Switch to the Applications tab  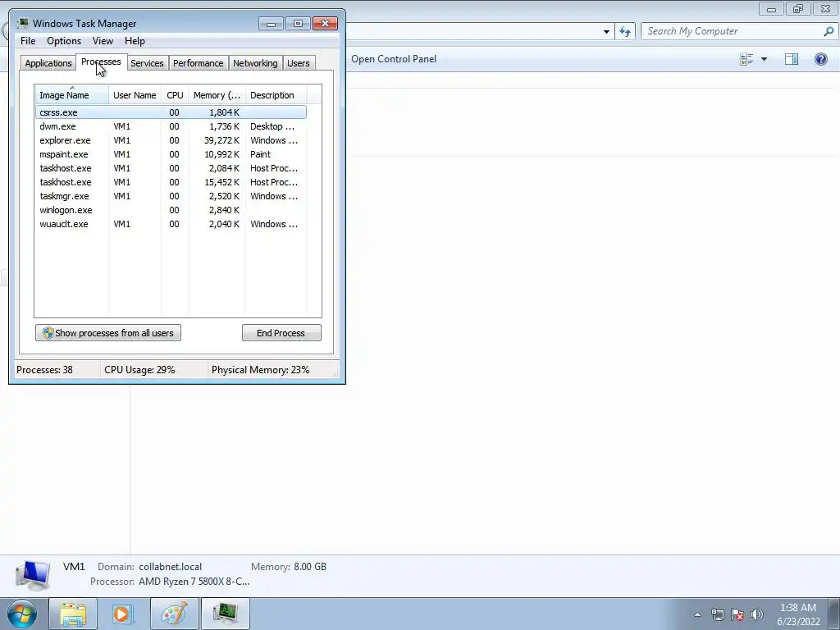[x=48, y=63]
